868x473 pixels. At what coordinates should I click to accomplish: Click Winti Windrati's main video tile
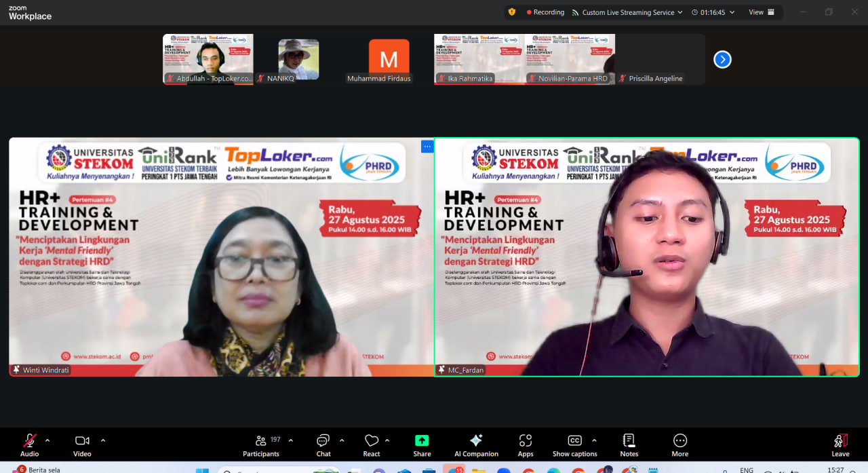click(221, 257)
